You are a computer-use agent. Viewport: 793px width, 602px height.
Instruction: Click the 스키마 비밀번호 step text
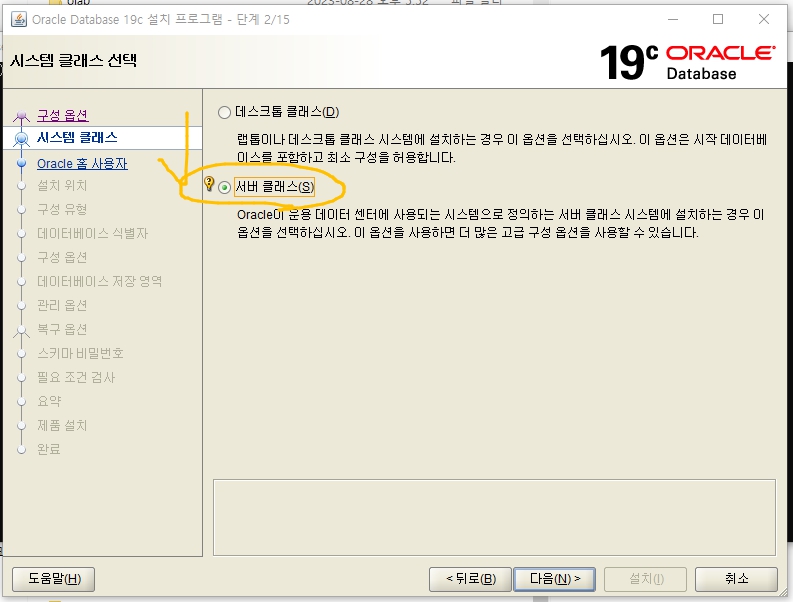tap(80, 353)
